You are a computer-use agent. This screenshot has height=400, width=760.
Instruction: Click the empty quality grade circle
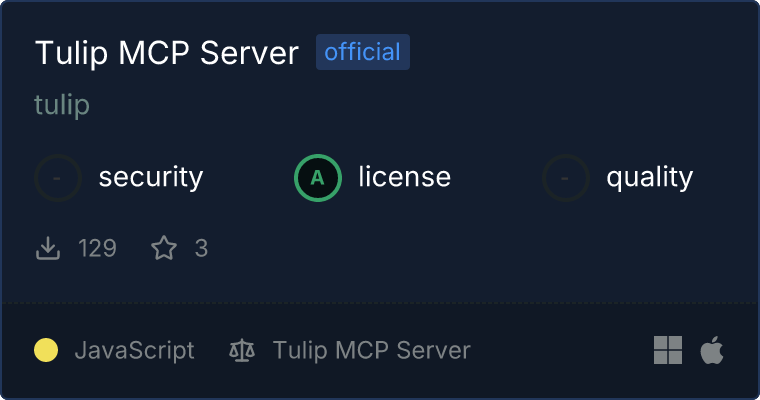tap(566, 178)
